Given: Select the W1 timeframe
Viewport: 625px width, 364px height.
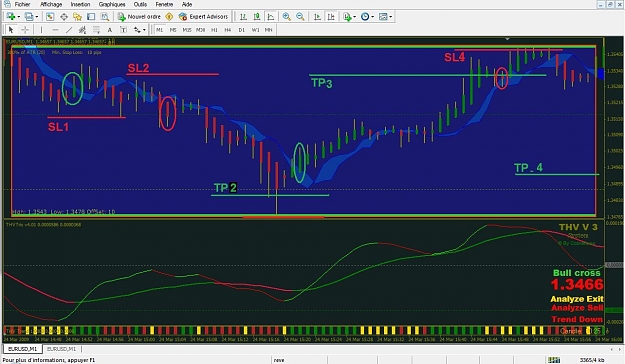Looking at the screenshot, I should coord(255,30).
